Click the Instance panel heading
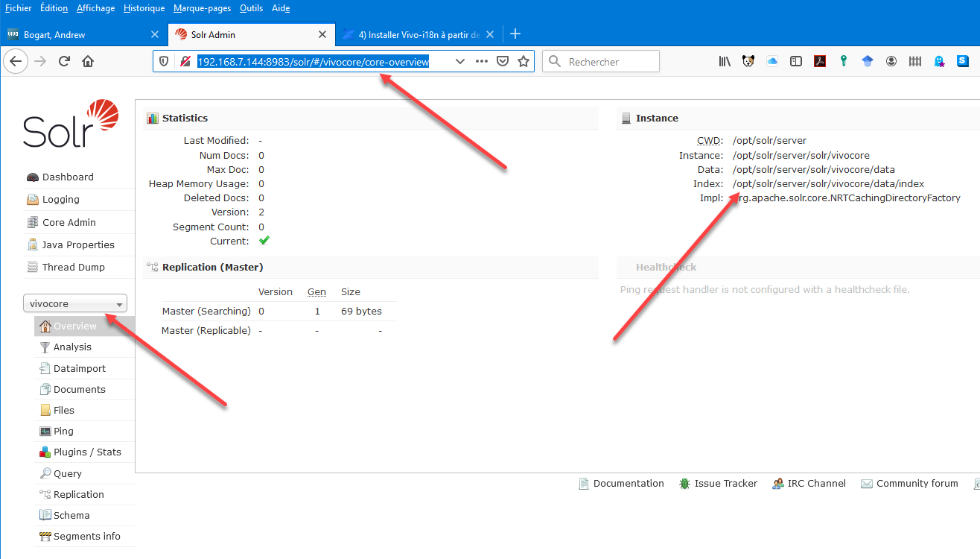980x559 pixels. click(x=657, y=119)
